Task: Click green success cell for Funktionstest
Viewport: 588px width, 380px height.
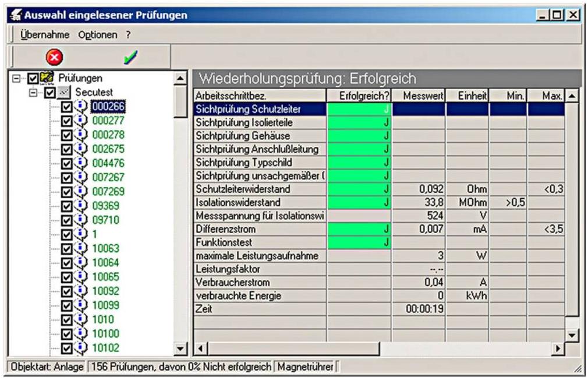Action: [x=360, y=241]
